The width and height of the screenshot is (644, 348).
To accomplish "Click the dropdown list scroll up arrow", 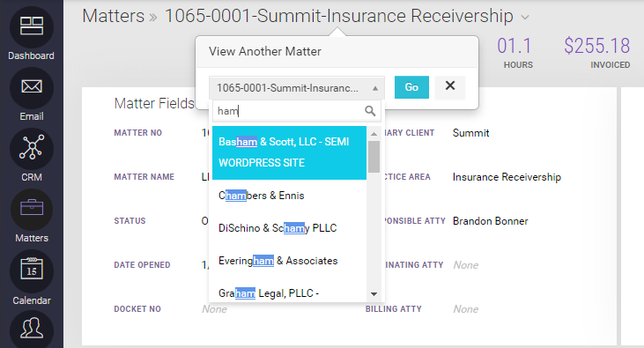I will pyautogui.click(x=374, y=134).
